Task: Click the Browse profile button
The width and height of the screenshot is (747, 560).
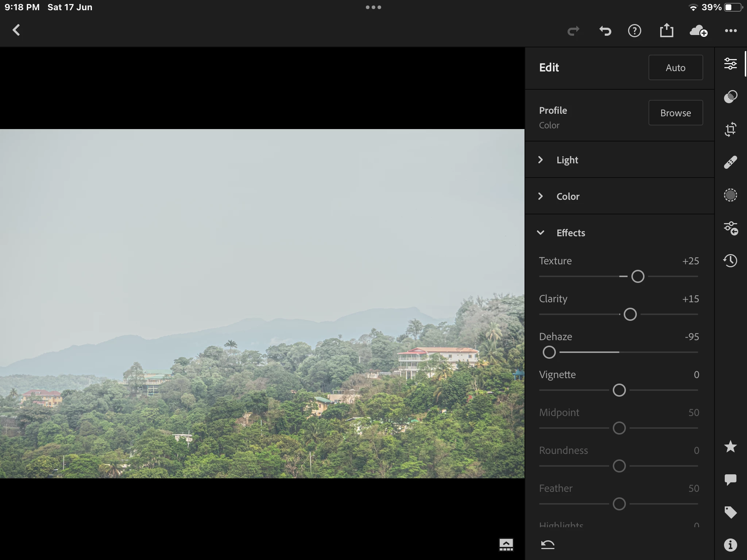Action: pyautogui.click(x=675, y=113)
